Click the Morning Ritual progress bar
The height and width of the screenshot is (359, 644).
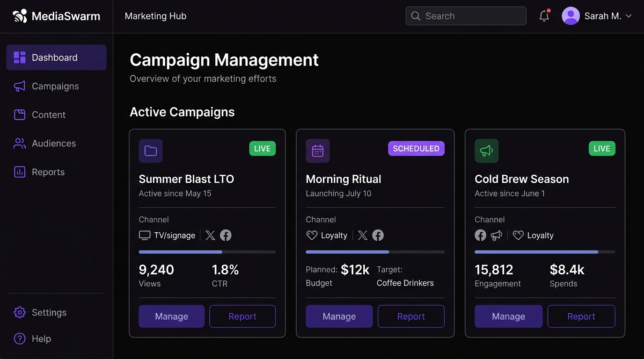(x=375, y=252)
